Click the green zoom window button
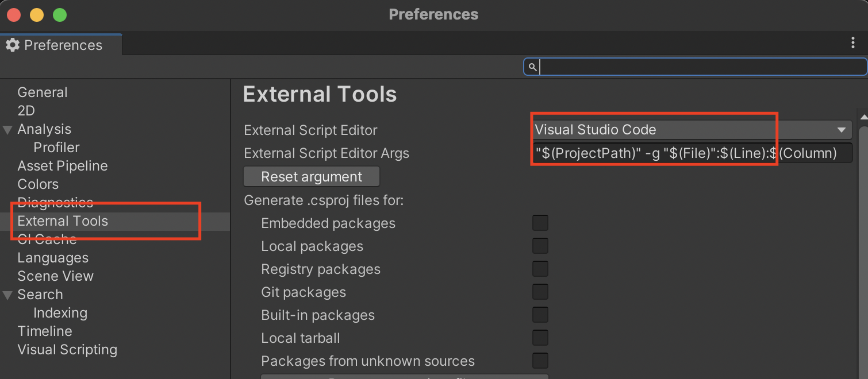868x379 pixels. tap(60, 15)
